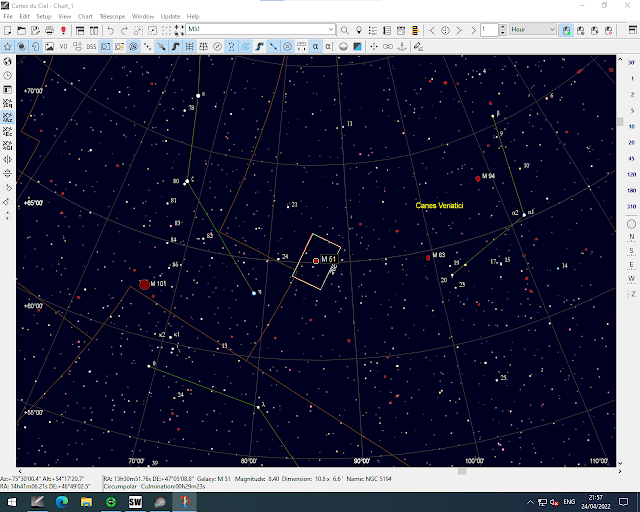Viewport: 640px width, 512px height.
Task: Click the horizontal scrollbar thumb below the chart
Action: pos(462,471)
